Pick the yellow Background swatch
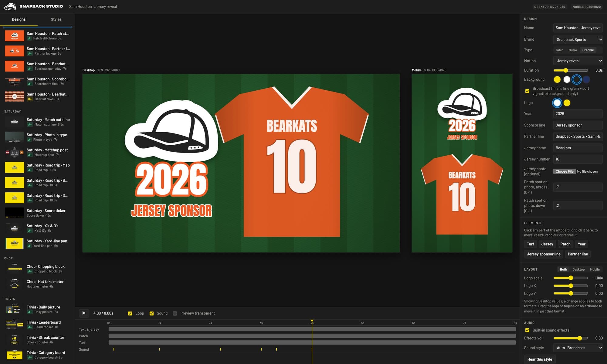The width and height of the screenshot is (607, 364). [x=557, y=79]
